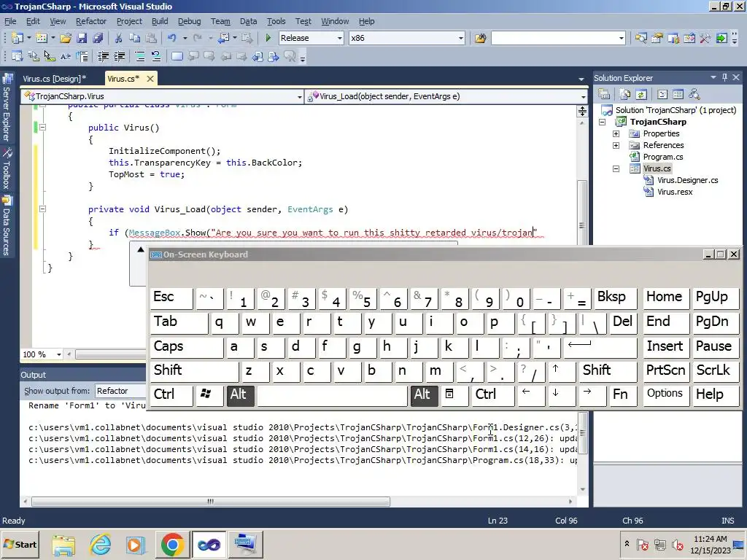This screenshot has width=747, height=560.
Task: Open the Toolbox icon with hammer and wrench
Action: pos(705,38)
